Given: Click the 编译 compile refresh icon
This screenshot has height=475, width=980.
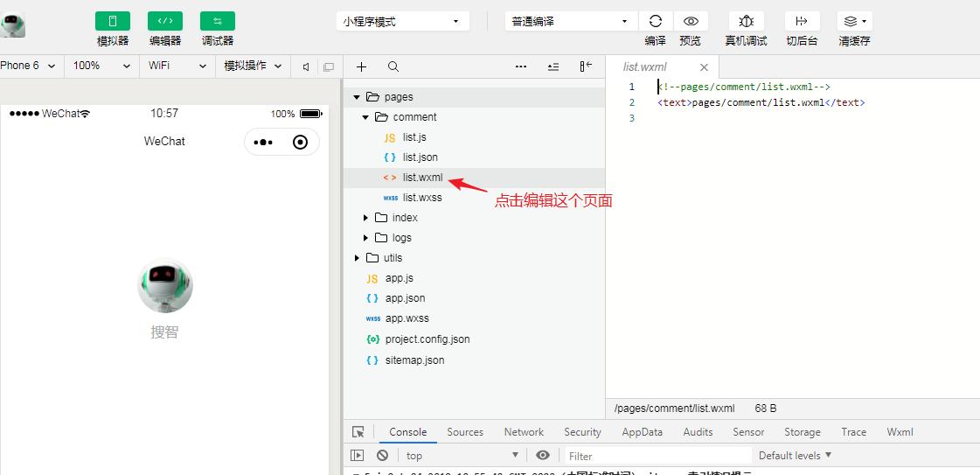Looking at the screenshot, I should coord(655,21).
